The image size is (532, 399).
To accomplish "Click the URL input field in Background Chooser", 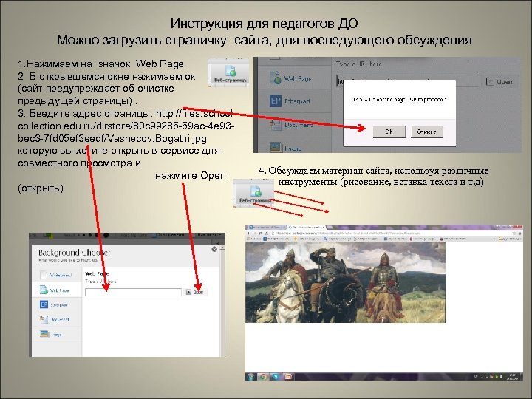I will [133, 292].
